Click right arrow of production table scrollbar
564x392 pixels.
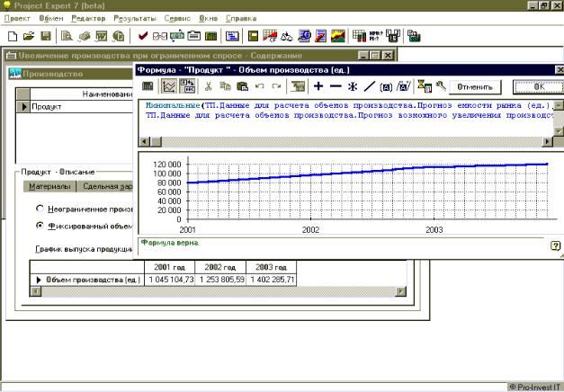tap(400, 291)
